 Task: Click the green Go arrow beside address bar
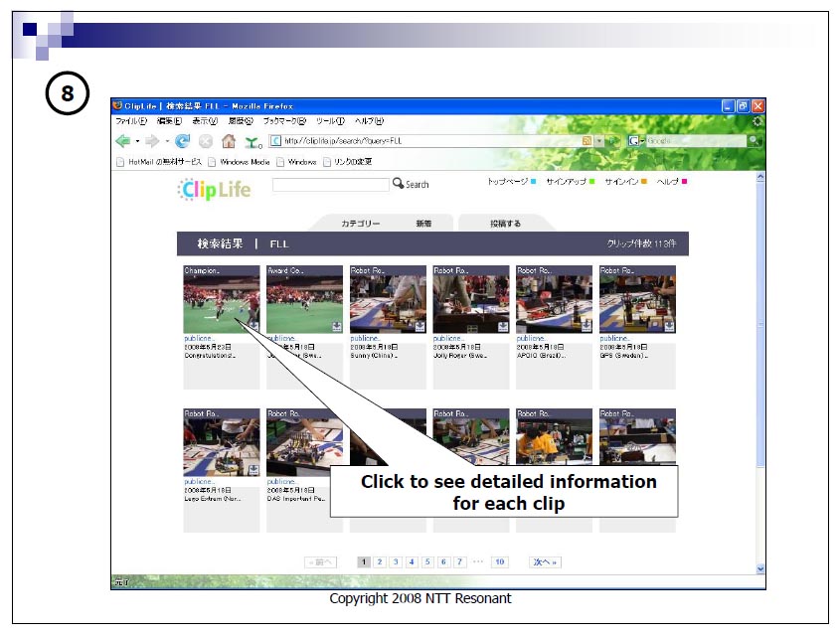click(613, 141)
